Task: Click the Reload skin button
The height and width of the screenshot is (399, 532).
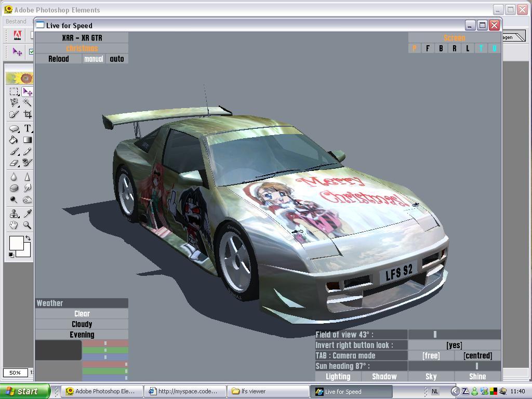Action: click(58, 59)
